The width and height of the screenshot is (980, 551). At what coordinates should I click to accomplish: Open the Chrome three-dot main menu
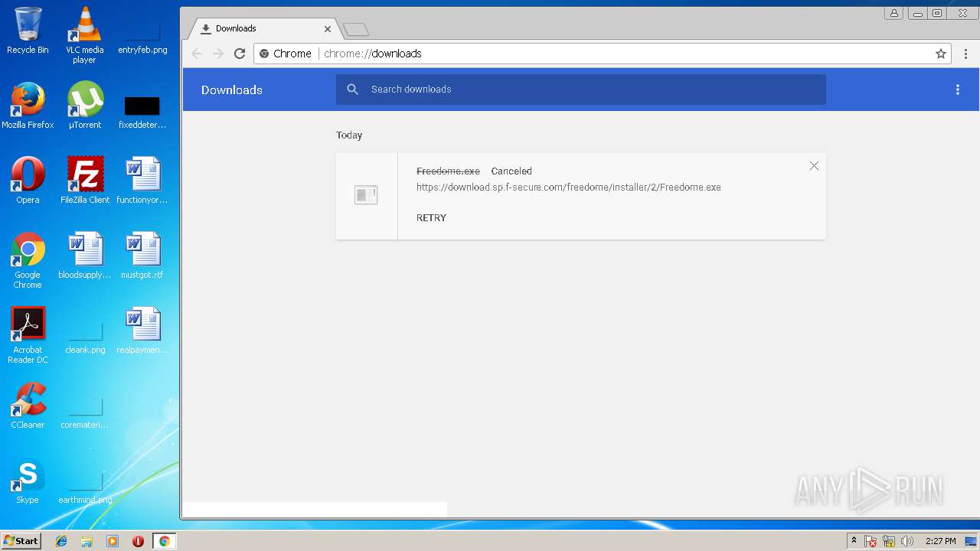tap(965, 54)
